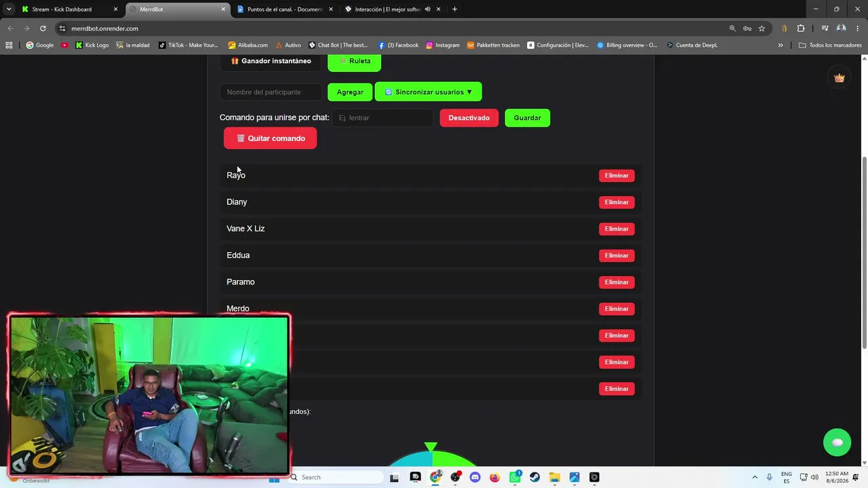
Task: Open the Chrome apps grid icon
Action: pos(9,45)
